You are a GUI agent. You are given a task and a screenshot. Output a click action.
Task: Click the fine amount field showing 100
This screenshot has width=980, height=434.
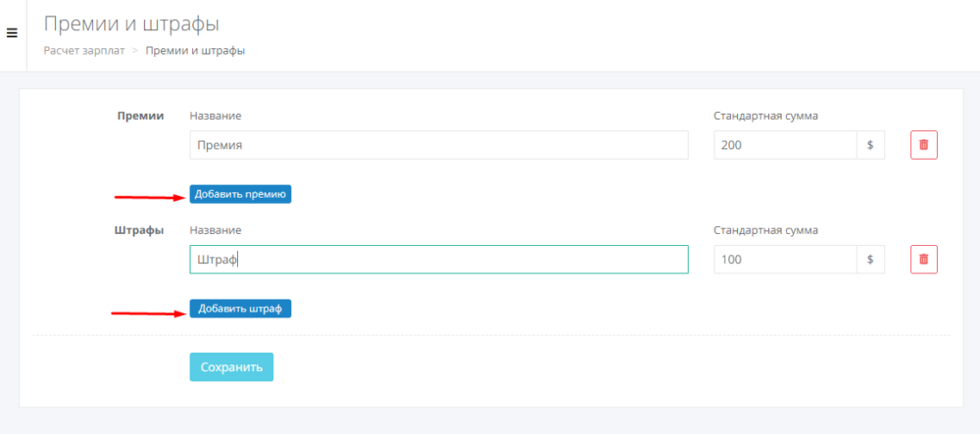click(x=785, y=260)
